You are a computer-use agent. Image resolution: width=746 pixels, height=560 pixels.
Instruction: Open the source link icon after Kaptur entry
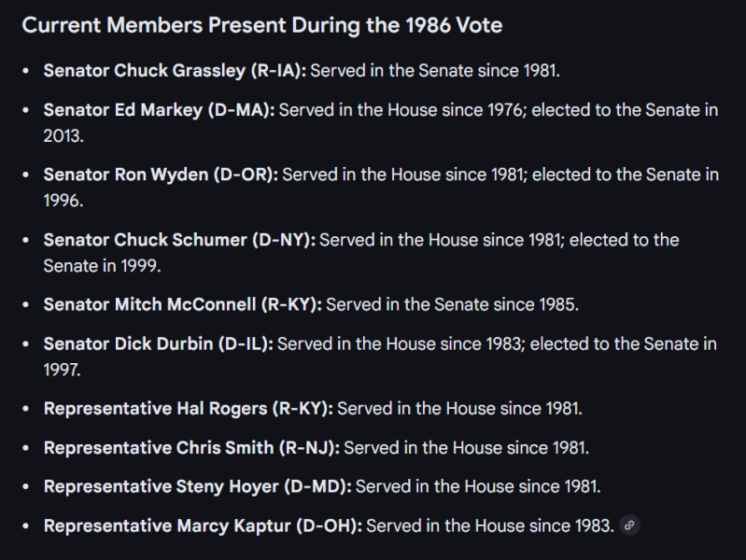(630, 525)
